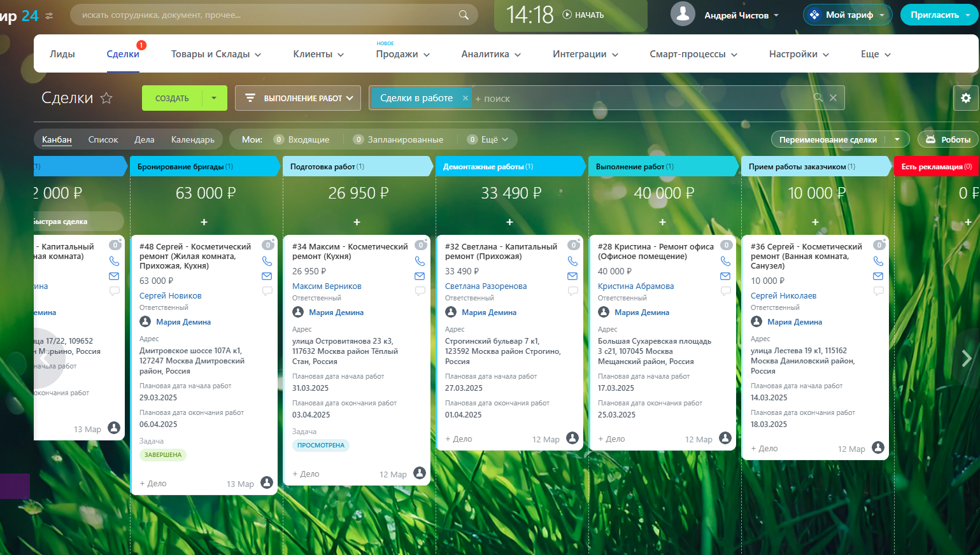980x555 pixels.
Task: Filter by Запланированные activities
Action: [399, 139]
